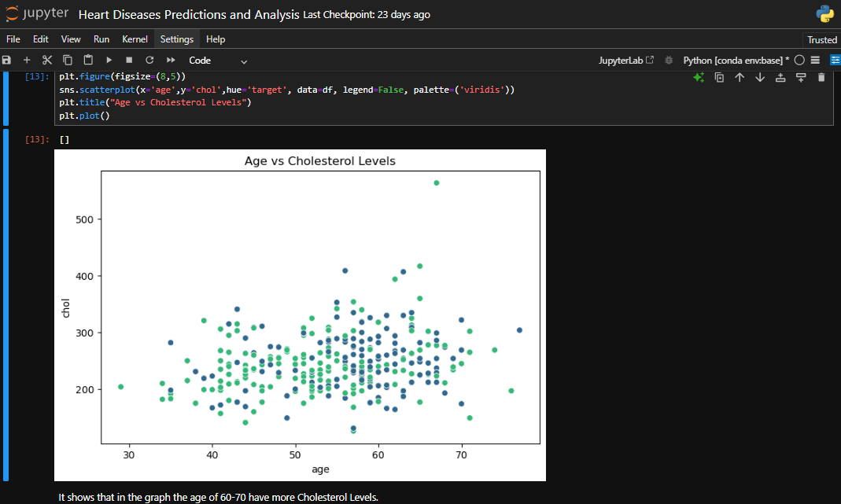This screenshot has height=504, width=841.
Task: Click the Last Checkpoint: 23 days ago text
Action: coord(367,14)
